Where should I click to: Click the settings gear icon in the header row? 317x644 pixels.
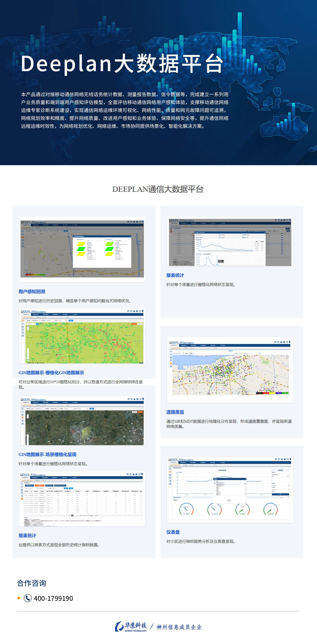[140, 222]
